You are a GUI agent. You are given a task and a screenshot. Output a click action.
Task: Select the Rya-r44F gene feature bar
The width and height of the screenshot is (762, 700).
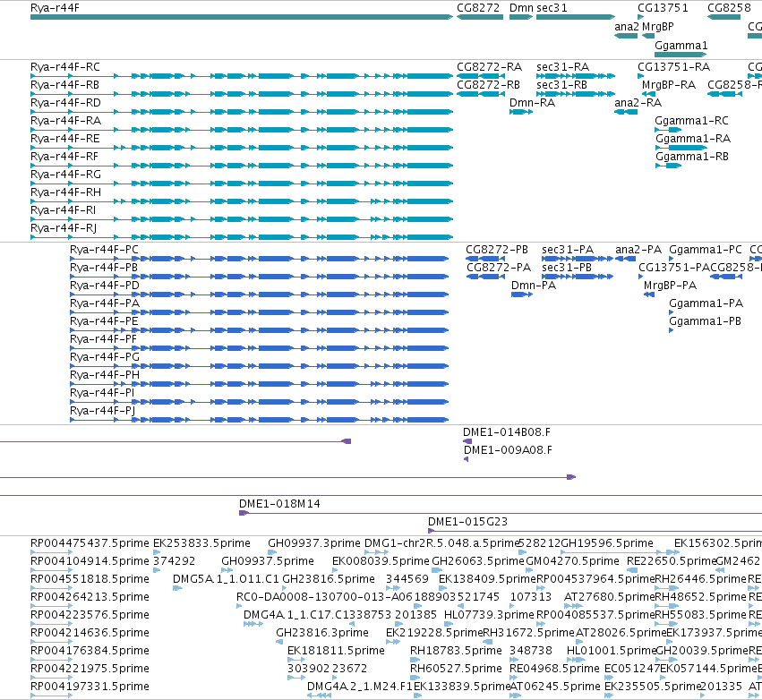(x=242, y=17)
